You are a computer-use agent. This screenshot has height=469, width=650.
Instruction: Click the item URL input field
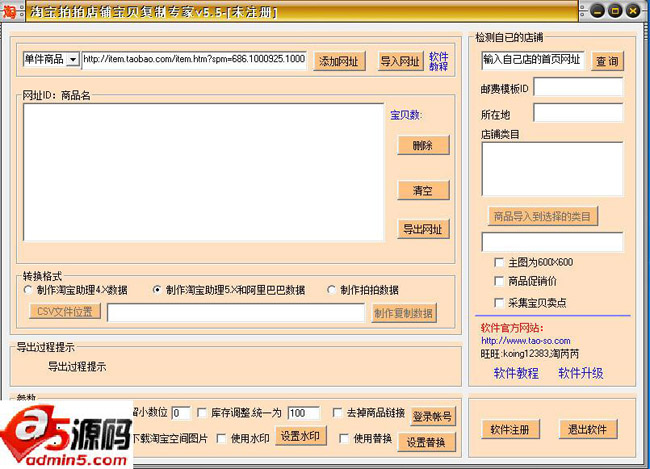194,59
